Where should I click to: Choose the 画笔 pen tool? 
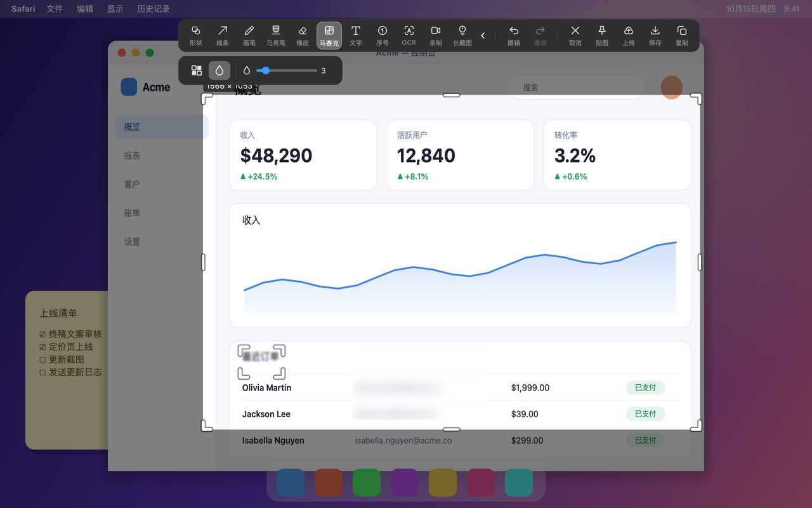(x=249, y=36)
